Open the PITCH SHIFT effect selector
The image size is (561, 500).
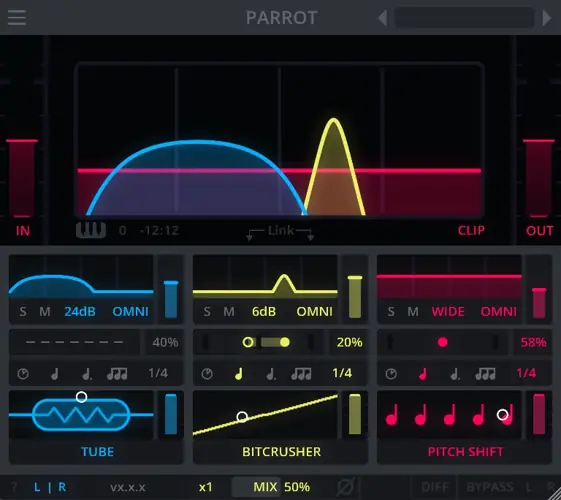[x=464, y=452]
